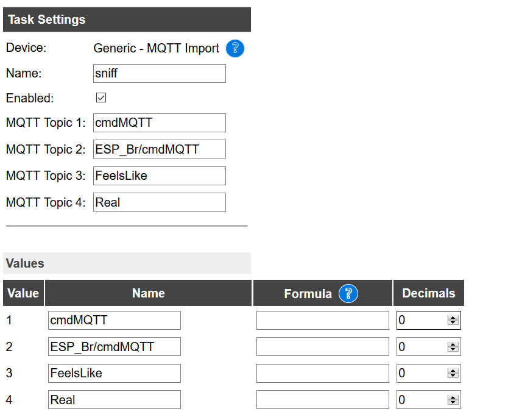Edit the Real value name field
This screenshot has height=420, width=508.
[114, 400]
